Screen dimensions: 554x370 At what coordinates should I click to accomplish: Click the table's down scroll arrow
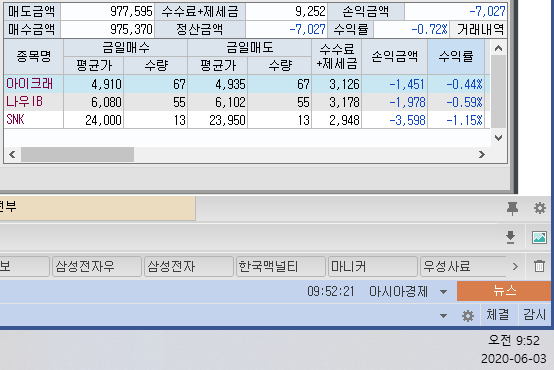pos(499,138)
